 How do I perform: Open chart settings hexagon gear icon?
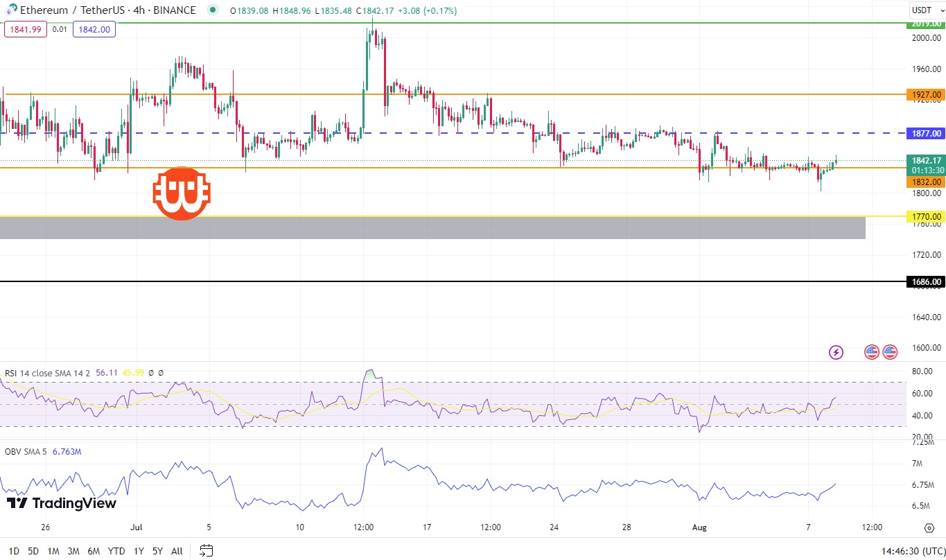[929, 527]
